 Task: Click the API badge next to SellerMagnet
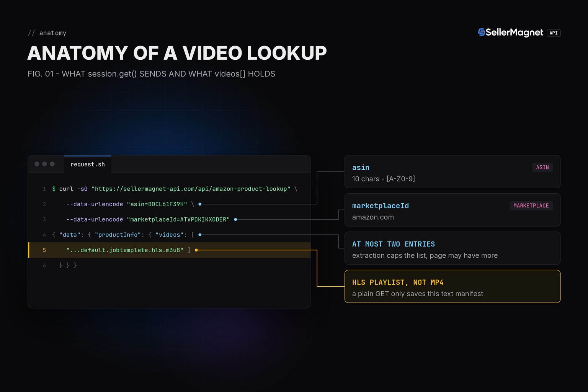click(x=554, y=33)
